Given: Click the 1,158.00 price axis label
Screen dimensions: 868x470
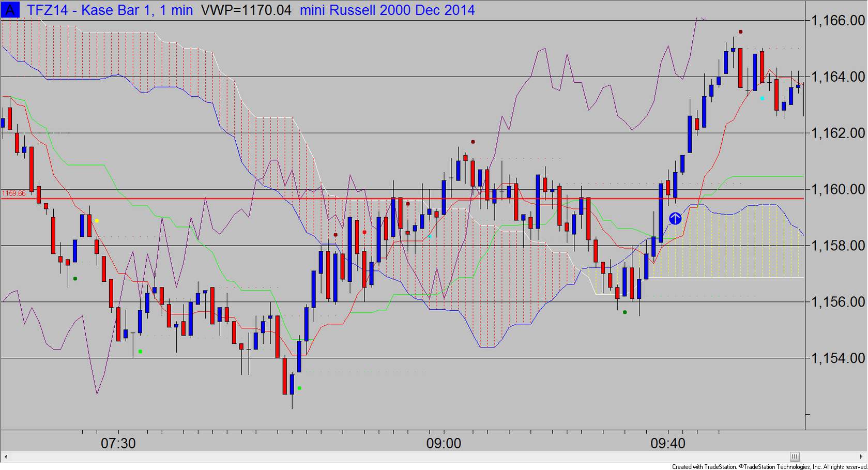Looking at the screenshot, I should (838, 246).
